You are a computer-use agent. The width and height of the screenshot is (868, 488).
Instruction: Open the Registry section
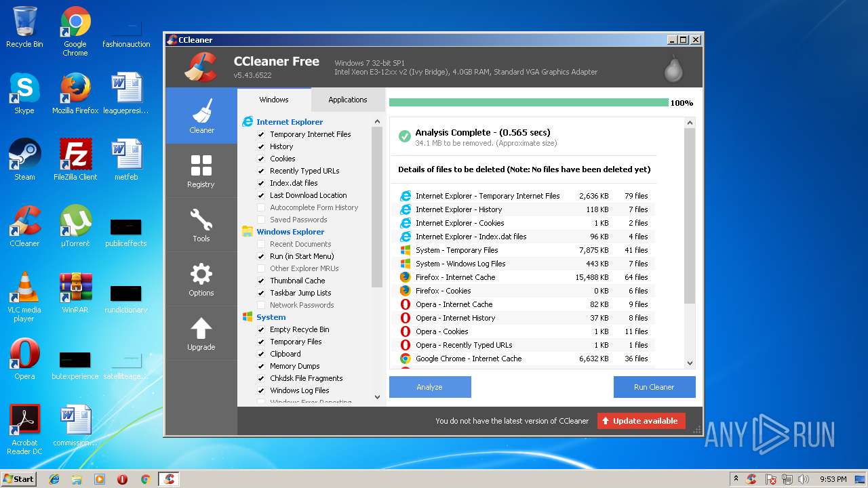point(201,171)
